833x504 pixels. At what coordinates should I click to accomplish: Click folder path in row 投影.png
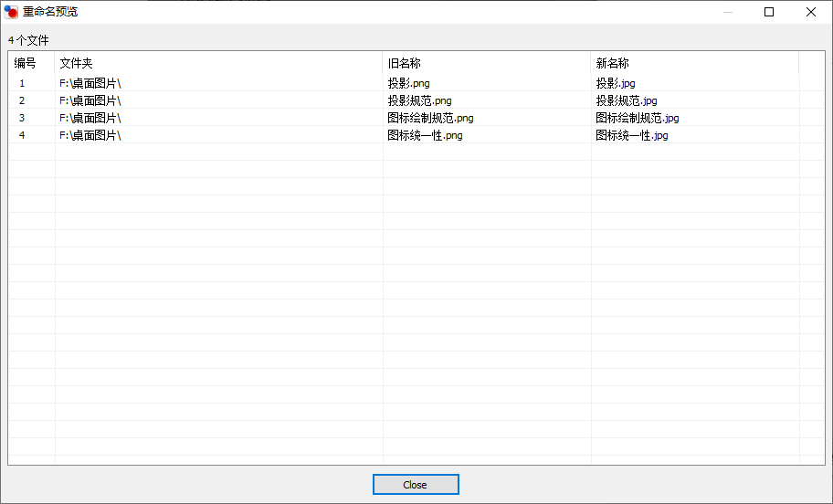[x=90, y=83]
